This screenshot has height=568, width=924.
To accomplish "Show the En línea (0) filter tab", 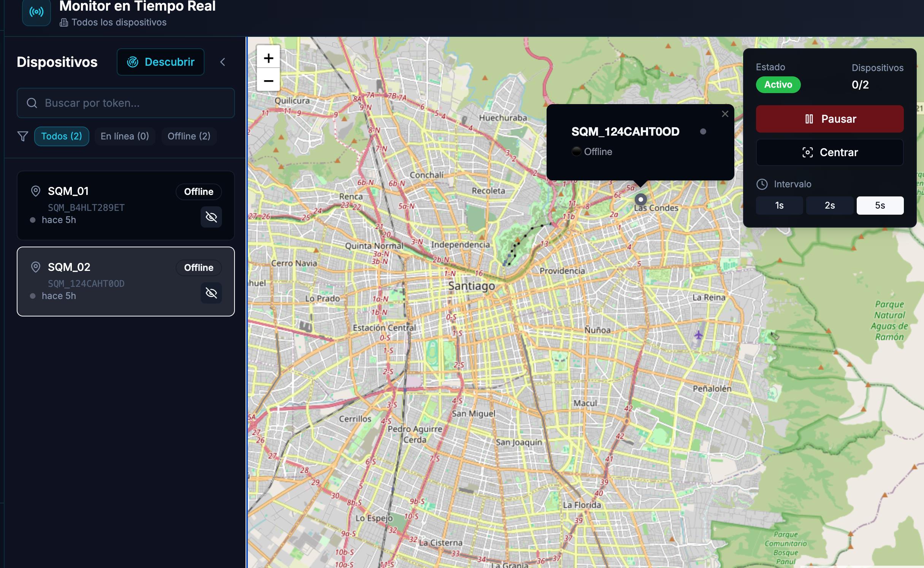I will (x=125, y=136).
